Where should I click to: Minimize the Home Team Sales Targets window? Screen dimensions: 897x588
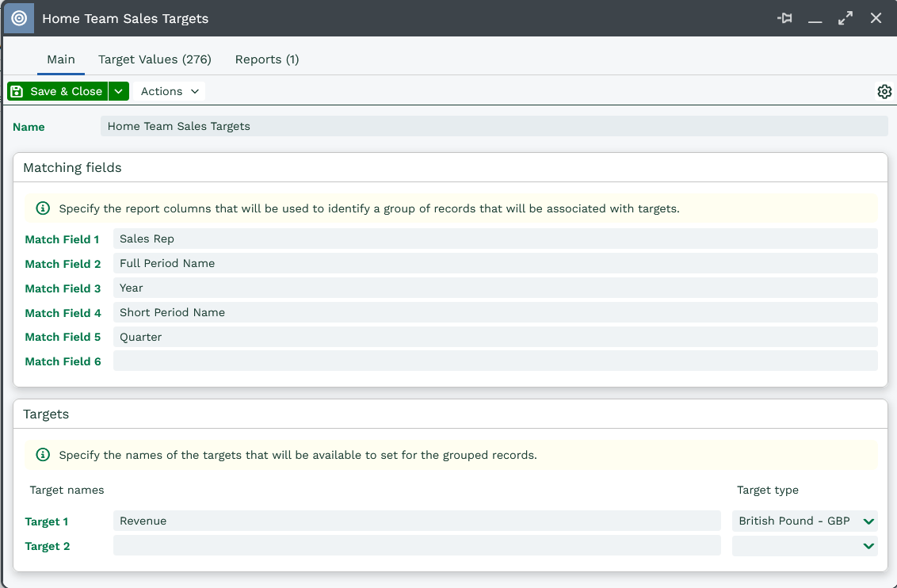click(x=815, y=18)
